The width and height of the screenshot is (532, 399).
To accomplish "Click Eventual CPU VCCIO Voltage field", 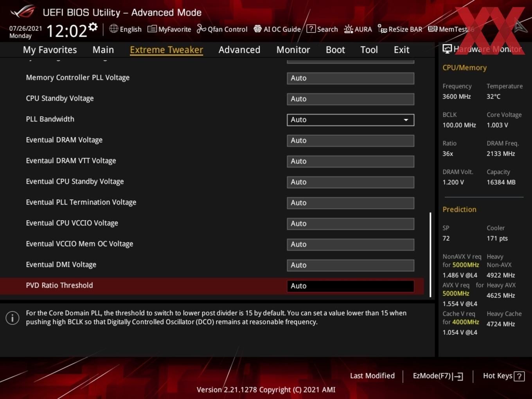I will pyautogui.click(x=350, y=223).
